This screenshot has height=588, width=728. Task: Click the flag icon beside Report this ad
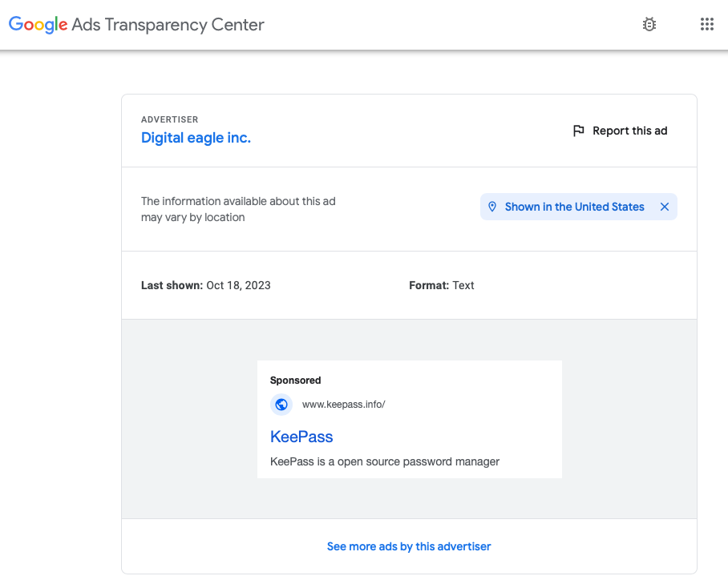pos(579,131)
